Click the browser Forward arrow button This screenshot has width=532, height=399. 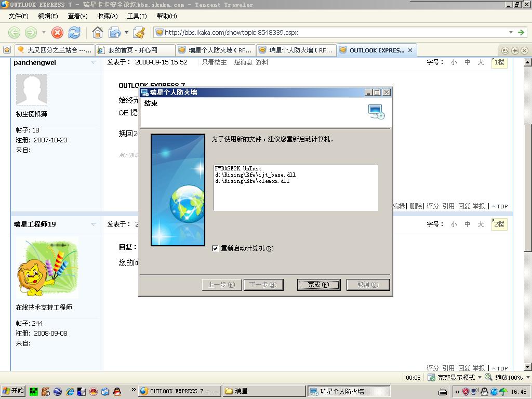31,33
